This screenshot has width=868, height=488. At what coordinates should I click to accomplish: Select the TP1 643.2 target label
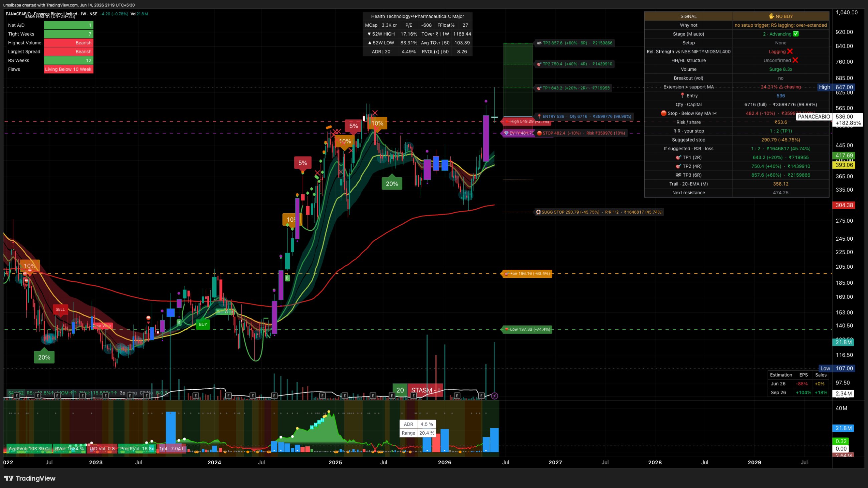coord(573,88)
